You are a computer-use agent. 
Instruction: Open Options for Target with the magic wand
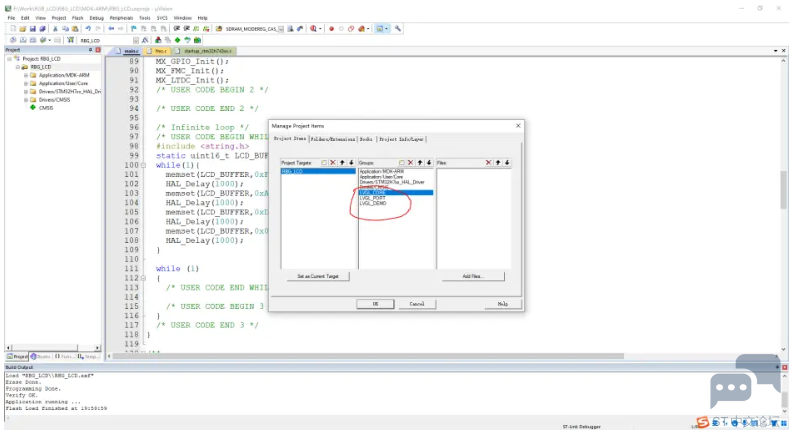(x=145, y=40)
